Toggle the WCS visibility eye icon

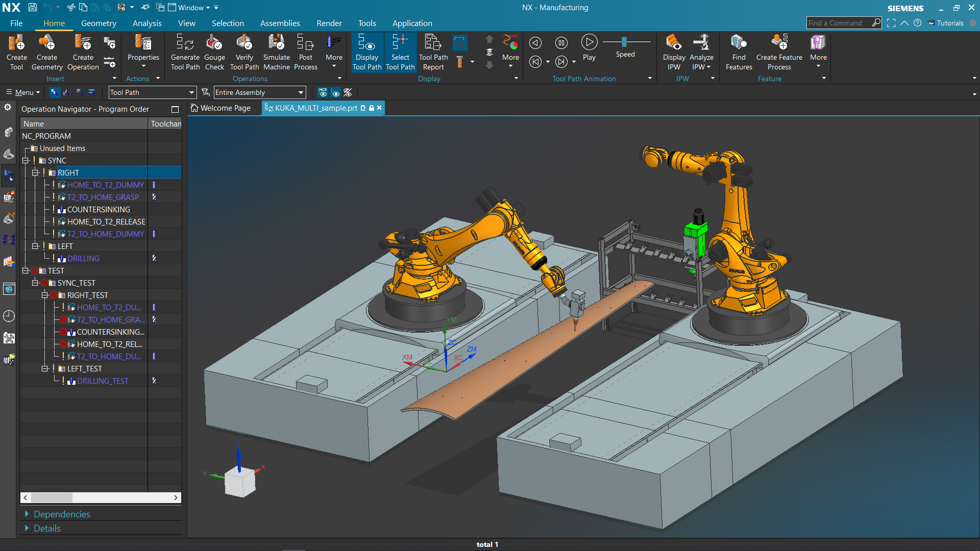tap(336, 92)
